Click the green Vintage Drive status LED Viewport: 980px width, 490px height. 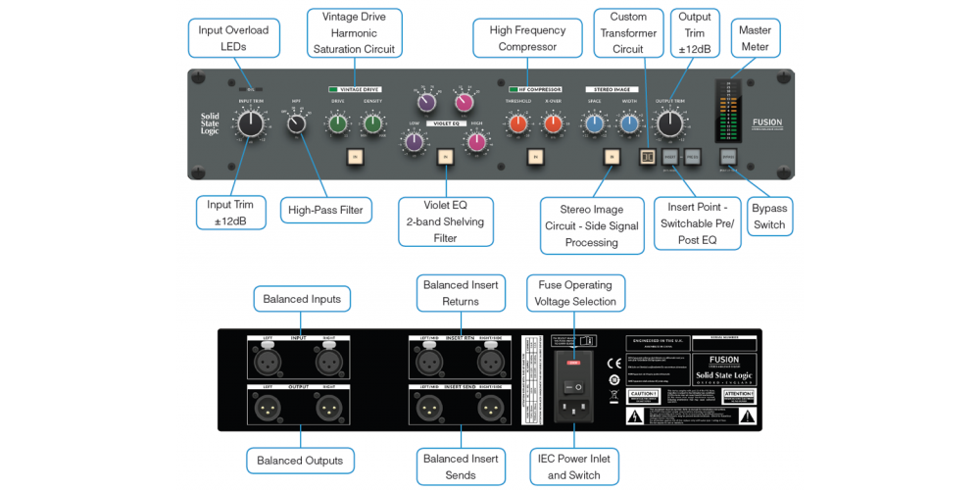point(333,90)
